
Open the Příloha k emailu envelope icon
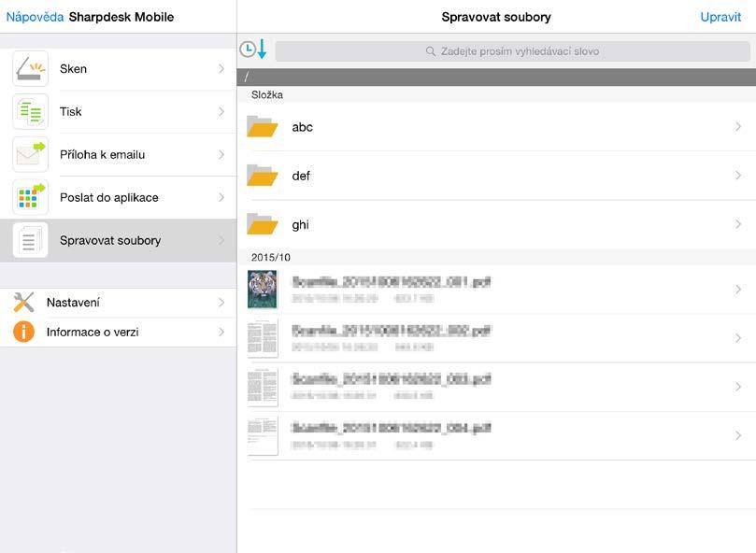click(31, 154)
